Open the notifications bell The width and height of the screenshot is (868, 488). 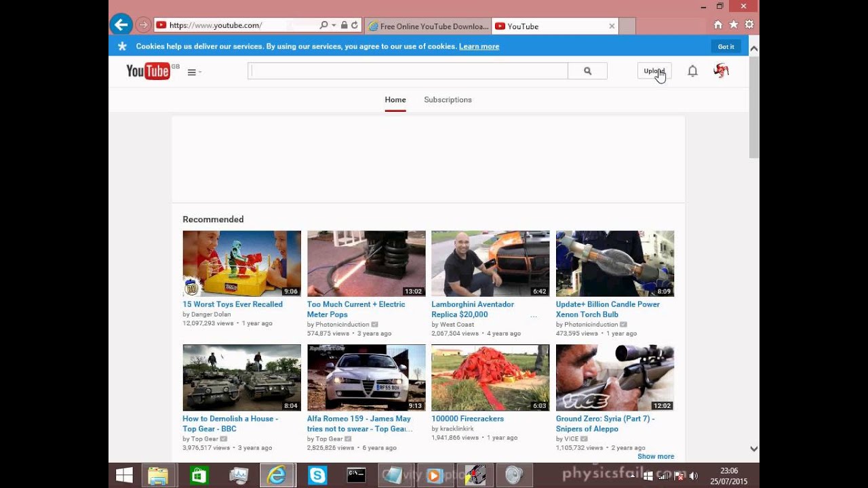(692, 71)
